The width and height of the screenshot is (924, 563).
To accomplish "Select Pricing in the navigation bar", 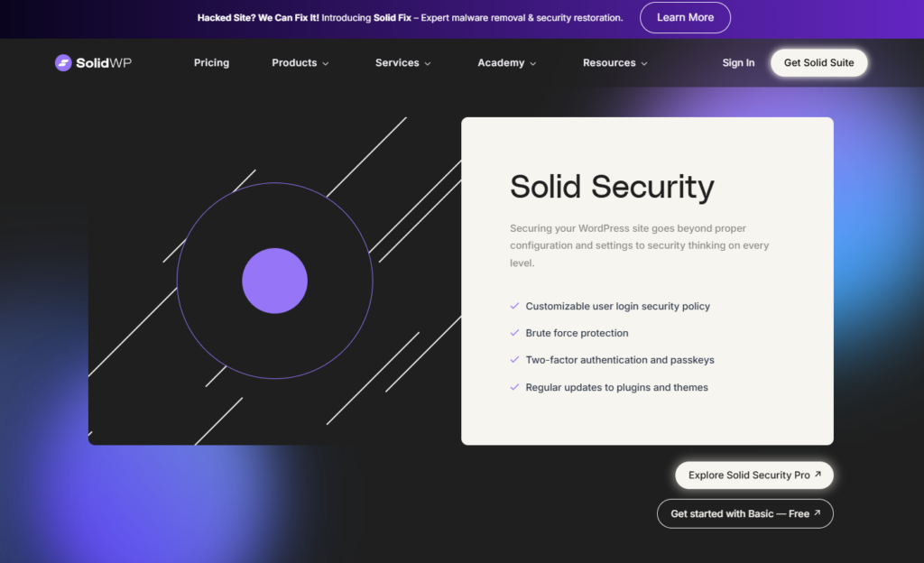I will pyautogui.click(x=211, y=62).
